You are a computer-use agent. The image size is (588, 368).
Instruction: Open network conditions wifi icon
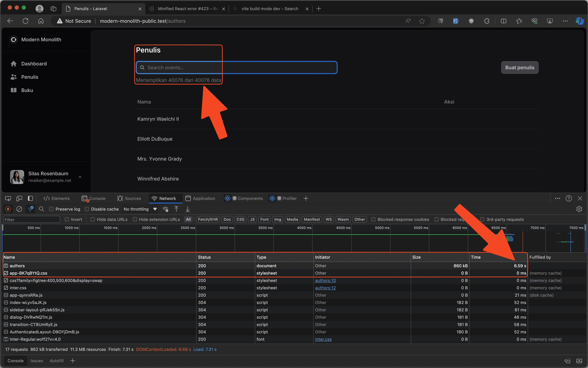(x=166, y=209)
